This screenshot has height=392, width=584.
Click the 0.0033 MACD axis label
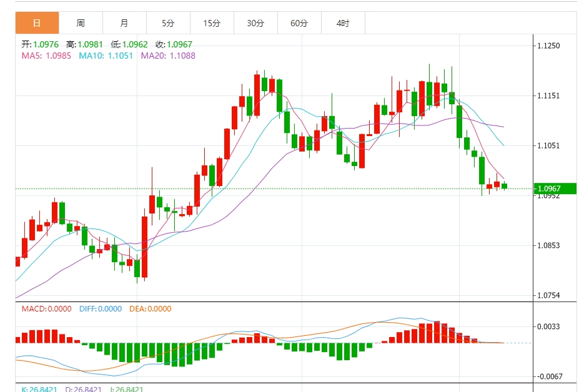tap(548, 327)
